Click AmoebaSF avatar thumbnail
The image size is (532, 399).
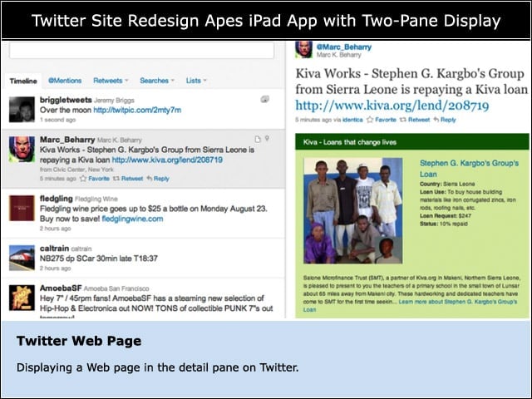coord(22,298)
